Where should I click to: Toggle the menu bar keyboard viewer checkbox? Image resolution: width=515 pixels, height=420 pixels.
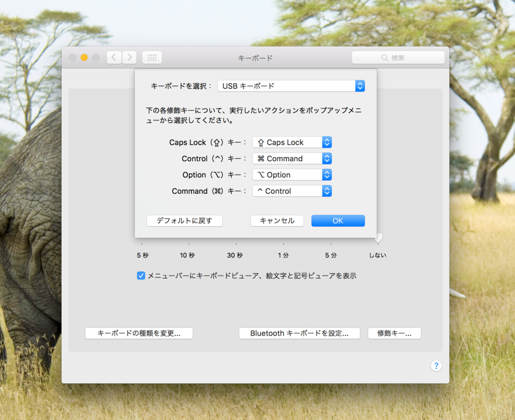coord(141,275)
